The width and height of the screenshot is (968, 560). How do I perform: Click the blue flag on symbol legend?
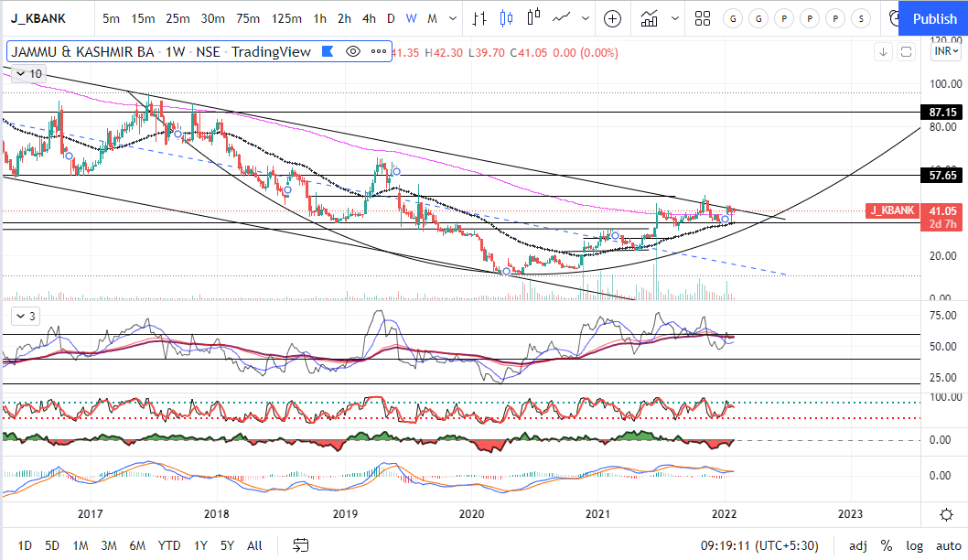pyautogui.click(x=328, y=52)
